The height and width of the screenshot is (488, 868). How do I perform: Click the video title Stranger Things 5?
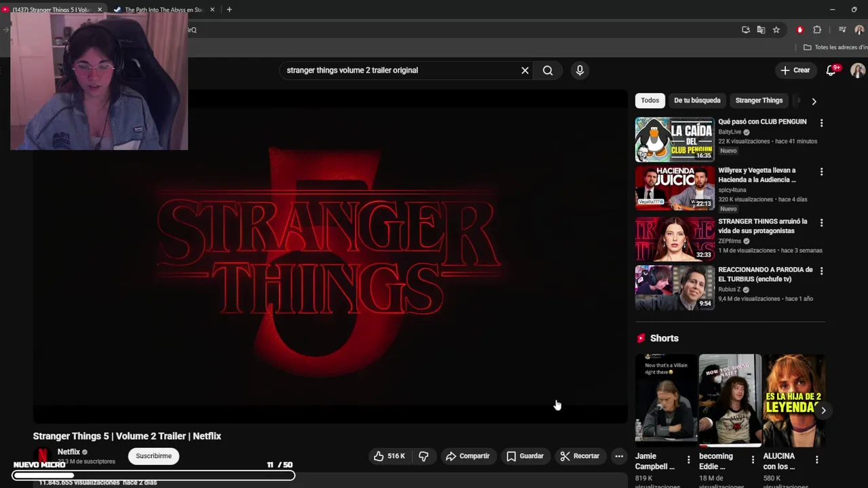127,436
